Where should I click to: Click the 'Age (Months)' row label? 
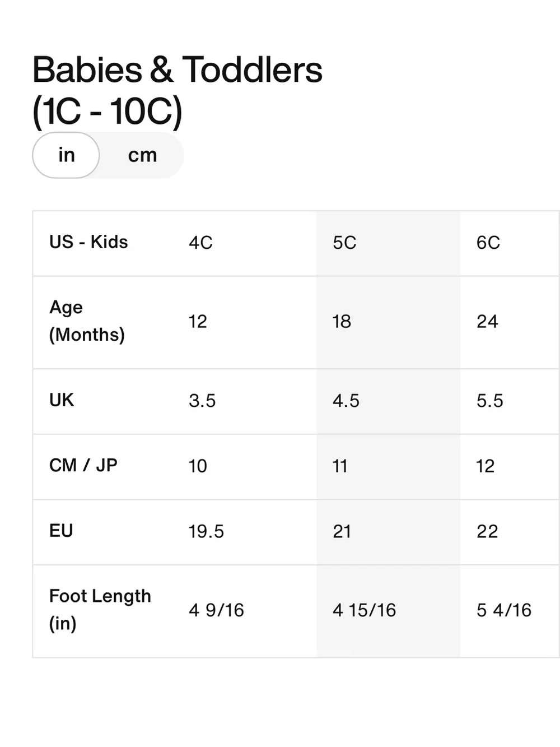coord(87,321)
